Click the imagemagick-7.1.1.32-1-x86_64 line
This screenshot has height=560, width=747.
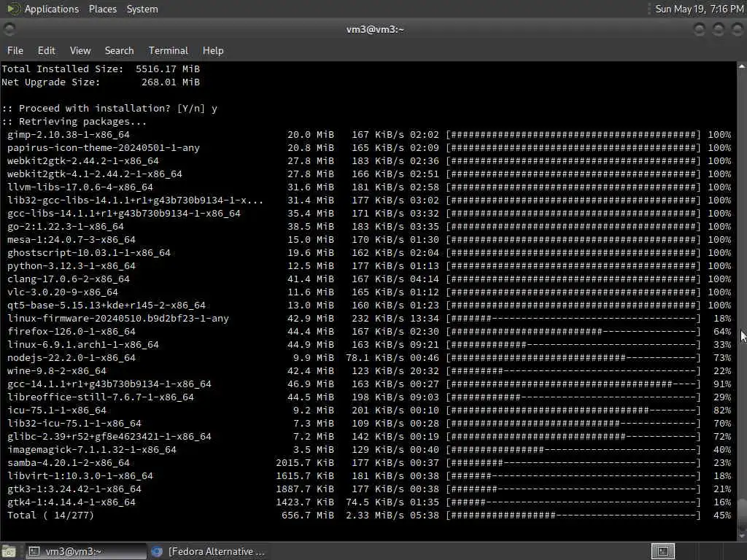(368, 449)
